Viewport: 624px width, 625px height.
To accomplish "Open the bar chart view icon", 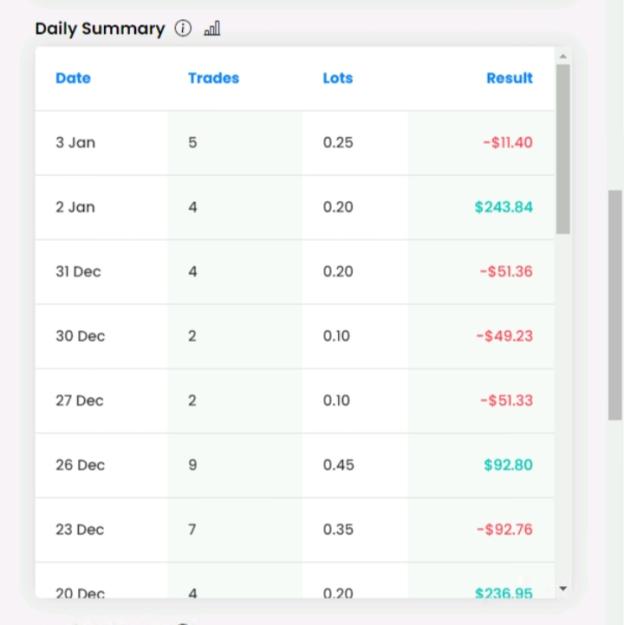I will tap(212, 28).
